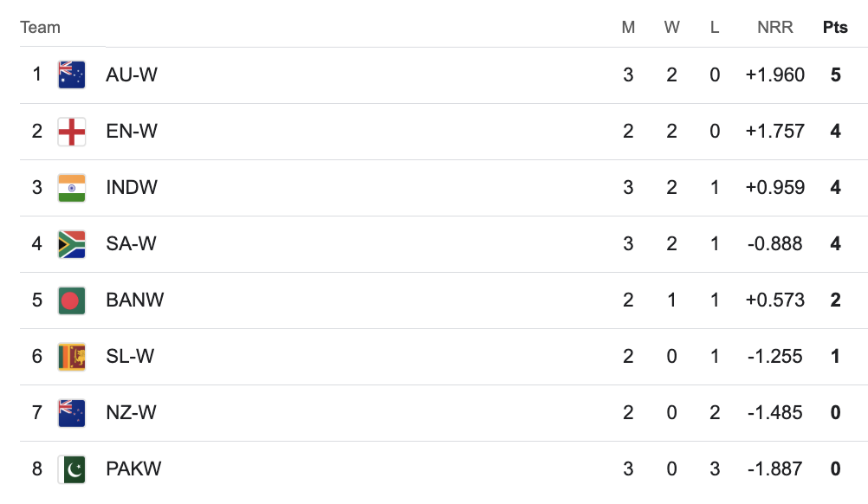Click the Team column header
The image size is (868, 504).
coord(40,28)
